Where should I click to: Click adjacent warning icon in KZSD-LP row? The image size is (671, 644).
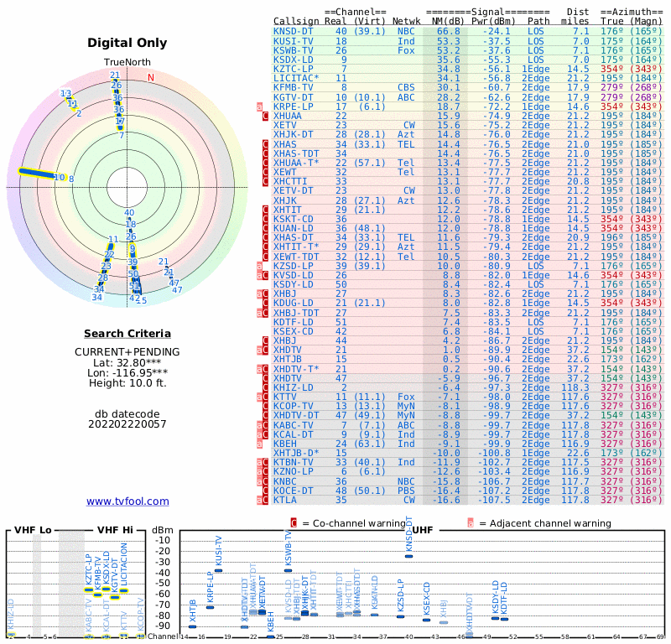259,266
